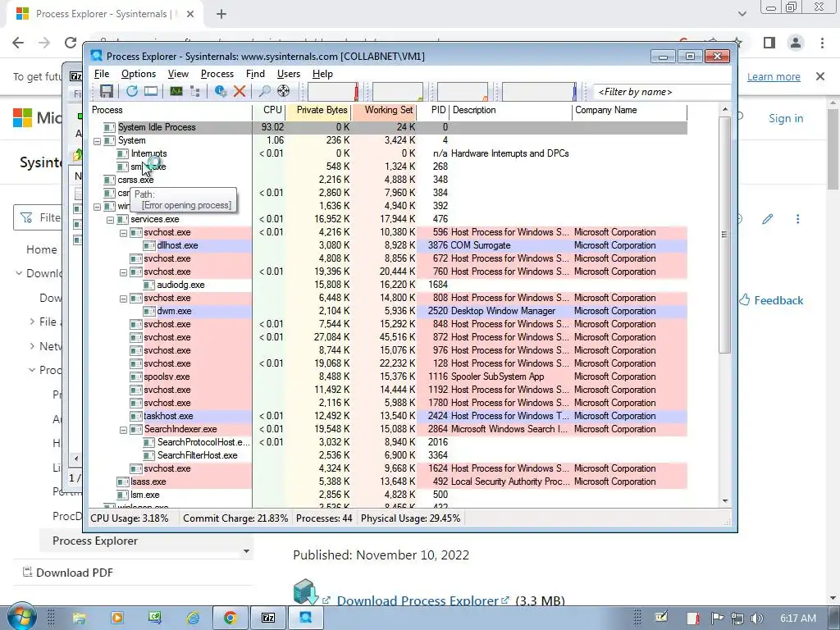The width and height of the screenshot is (840, 630).
Task: Click the Learn more link in Chrome banner
Action: tap(774, 76)
